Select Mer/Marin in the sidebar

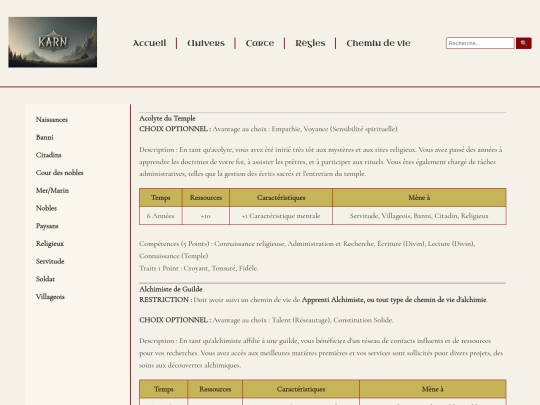coord(52,190)
